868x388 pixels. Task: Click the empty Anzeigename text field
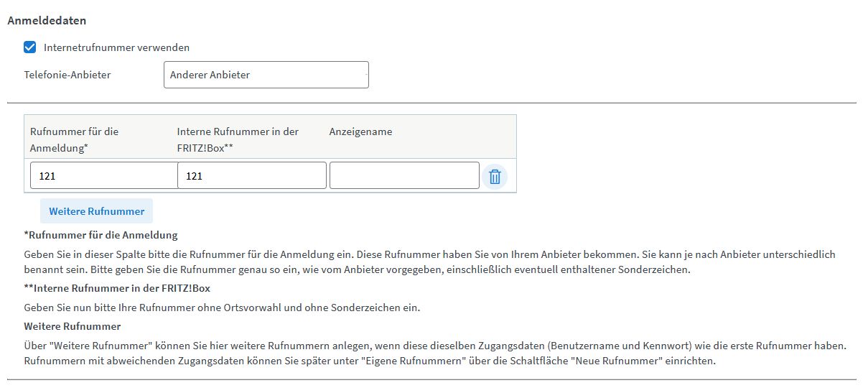(x=403, y=176)
